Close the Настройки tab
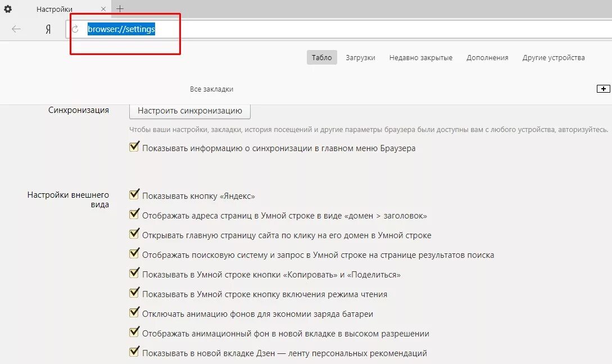Image resolution: width=612 pixels, height=364 pixels. (x=103, y=9)
